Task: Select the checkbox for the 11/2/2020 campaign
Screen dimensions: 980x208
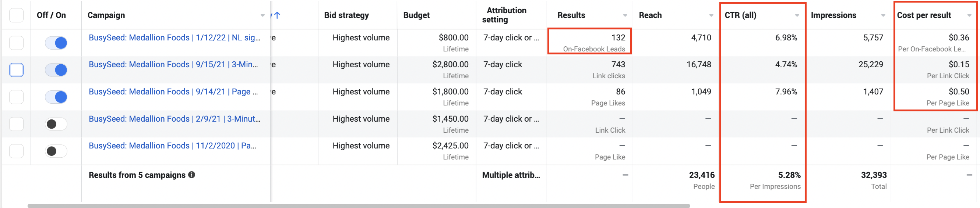Action: (x=16, y=151)
